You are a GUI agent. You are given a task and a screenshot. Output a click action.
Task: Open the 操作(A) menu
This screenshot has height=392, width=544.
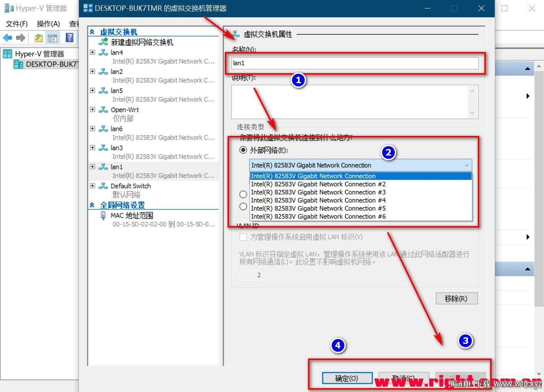(x=48, y=24)
